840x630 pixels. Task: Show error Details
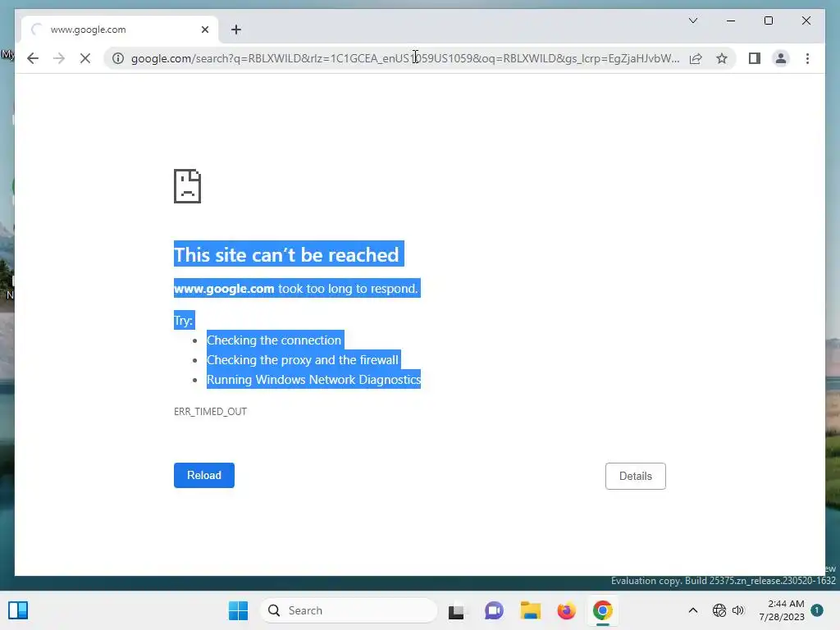tap(636, 477)
